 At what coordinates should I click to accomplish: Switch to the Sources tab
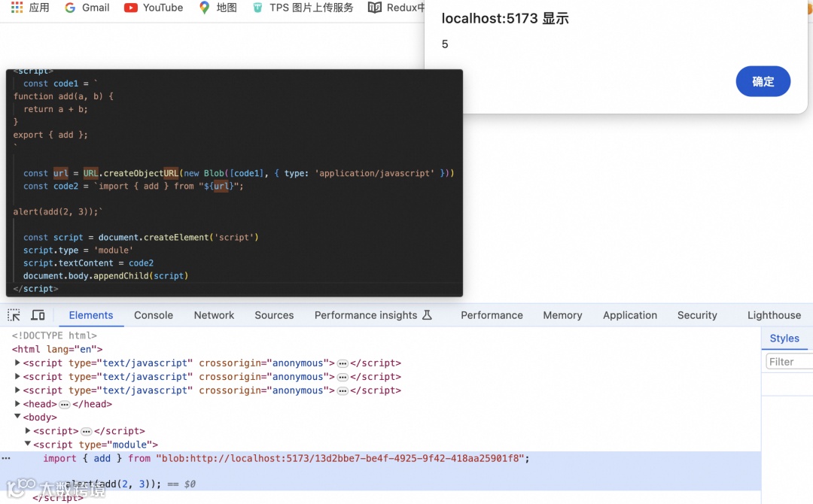pos(274,315)
